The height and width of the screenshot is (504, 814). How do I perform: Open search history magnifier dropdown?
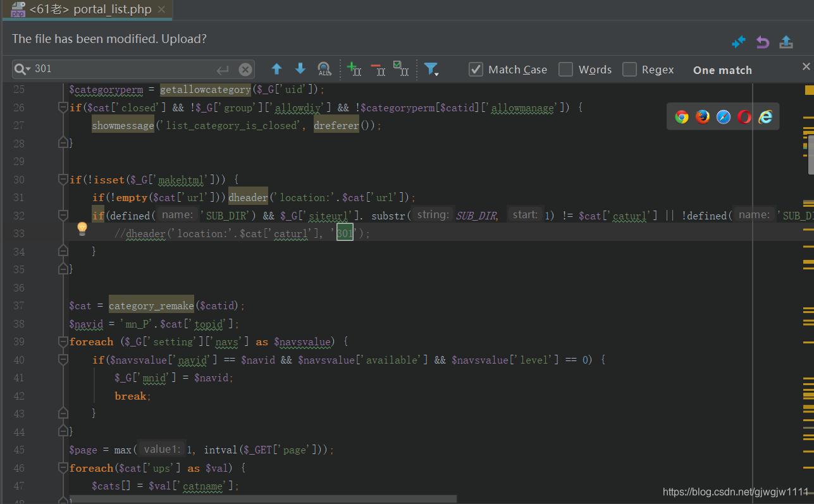(23, 69)
